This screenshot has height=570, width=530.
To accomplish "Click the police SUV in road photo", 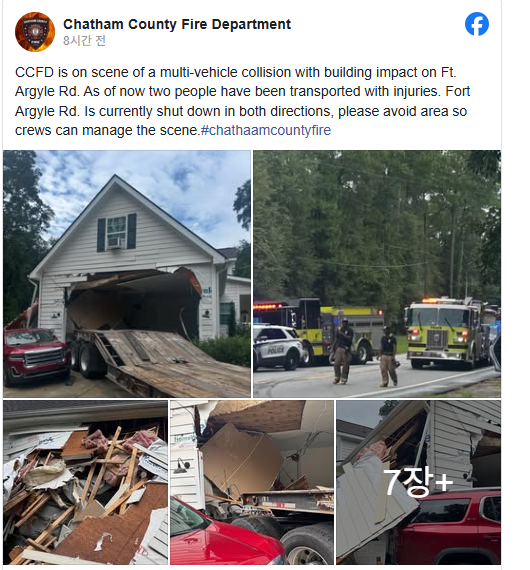I will [x=278, y=347].
